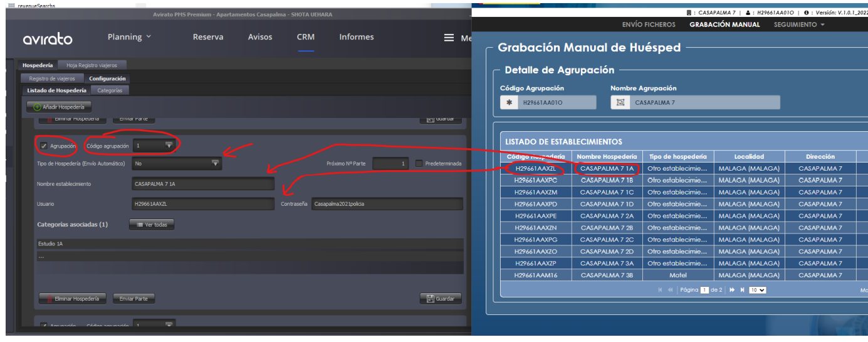868x342 pixels.
Task: Click the Guardar floppy disk button
Action: point(441,299)
